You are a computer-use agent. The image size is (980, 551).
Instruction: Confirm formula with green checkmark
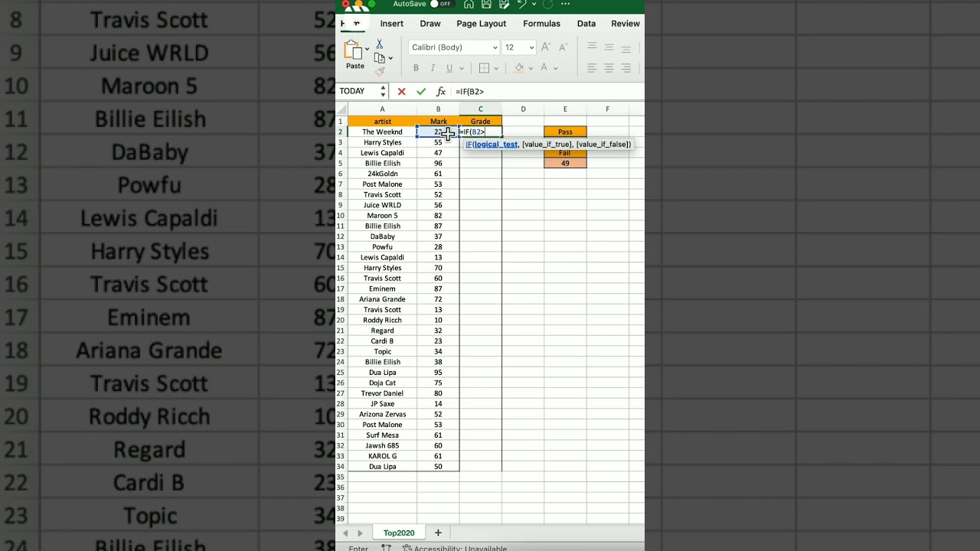(421, 91)
